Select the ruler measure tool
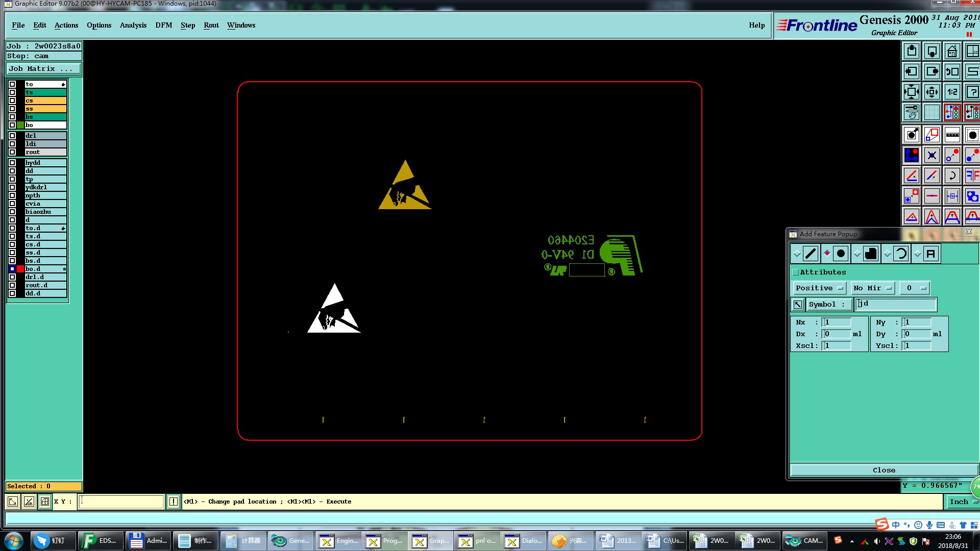Image resolution: width=980 pixels, height=551 pixels. click(952, 135)
